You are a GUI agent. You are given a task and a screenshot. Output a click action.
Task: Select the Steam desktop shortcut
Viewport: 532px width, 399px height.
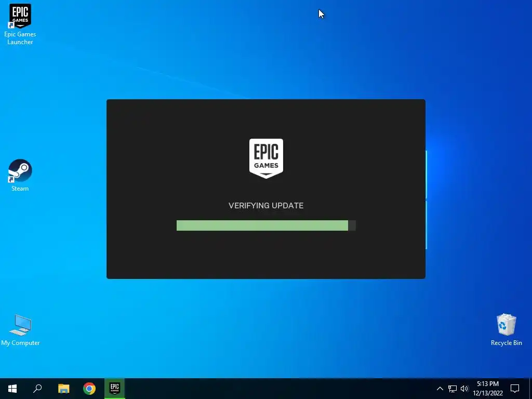click(x=20, y=175)
